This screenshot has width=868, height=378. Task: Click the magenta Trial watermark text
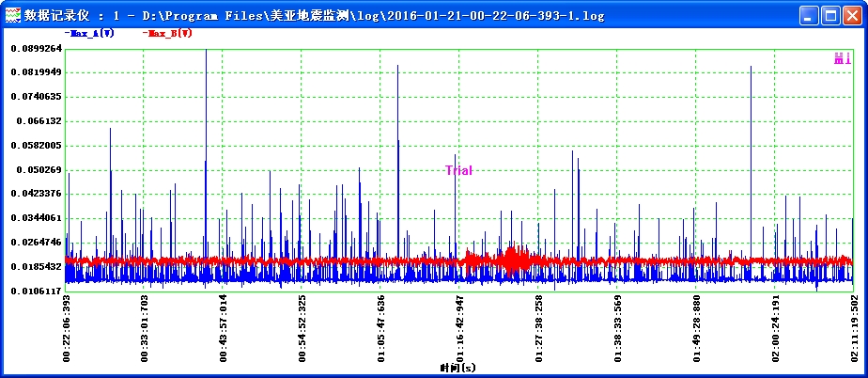pos(458,170)
